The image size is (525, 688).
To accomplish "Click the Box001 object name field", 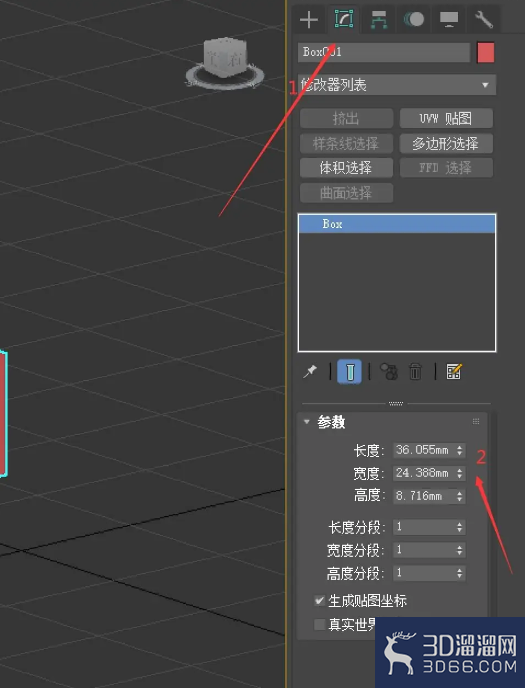I will 384,52.
